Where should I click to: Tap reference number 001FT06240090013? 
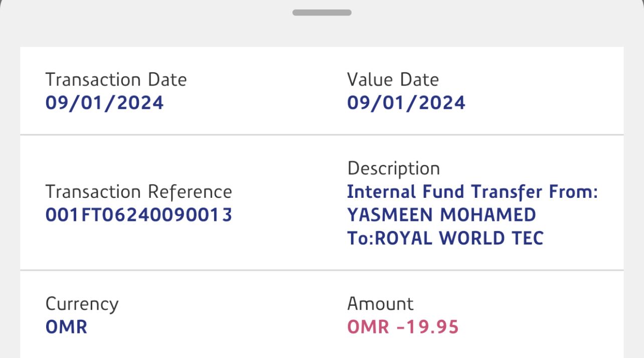[138, 215]
